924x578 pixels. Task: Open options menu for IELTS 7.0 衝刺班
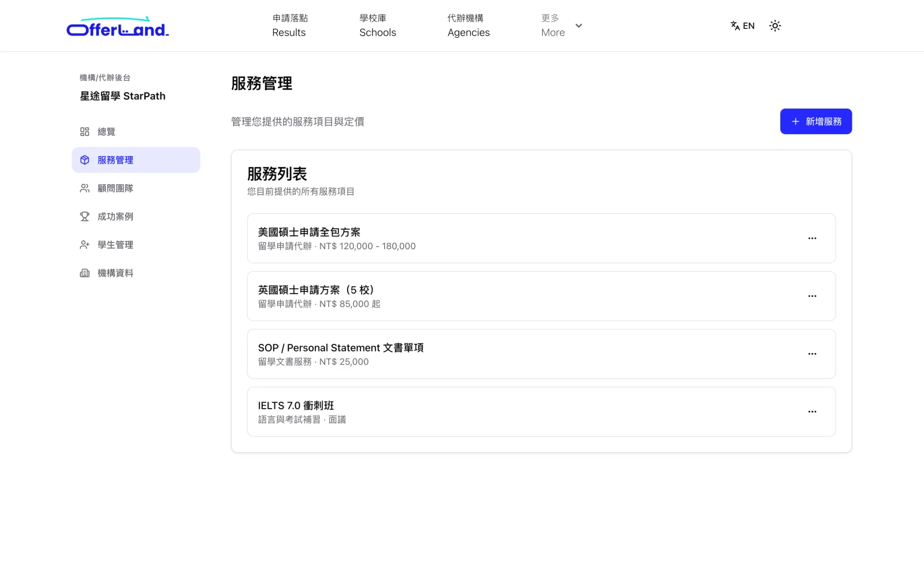tap(813, 412)
